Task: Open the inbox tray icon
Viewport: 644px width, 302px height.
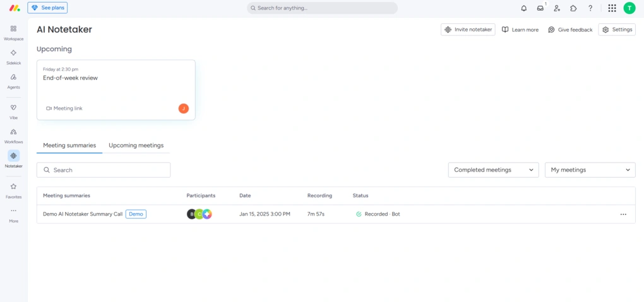Action: point(540,8)
